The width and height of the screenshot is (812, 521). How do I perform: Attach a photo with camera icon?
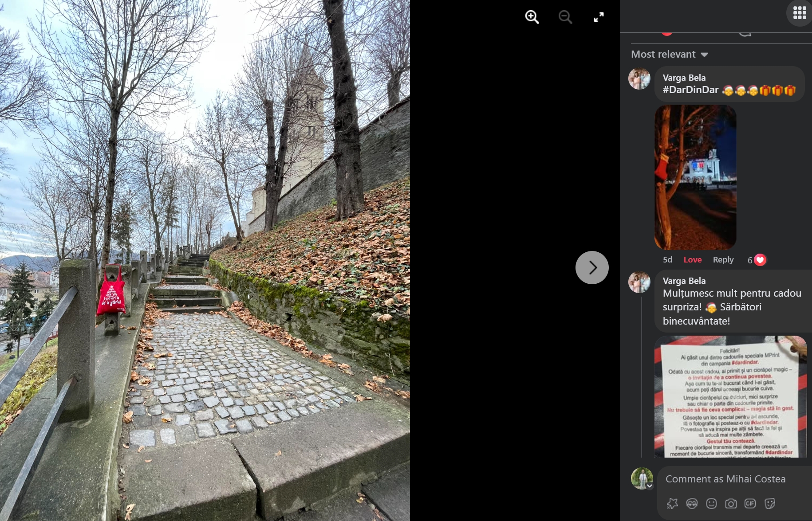click(731, 503)
